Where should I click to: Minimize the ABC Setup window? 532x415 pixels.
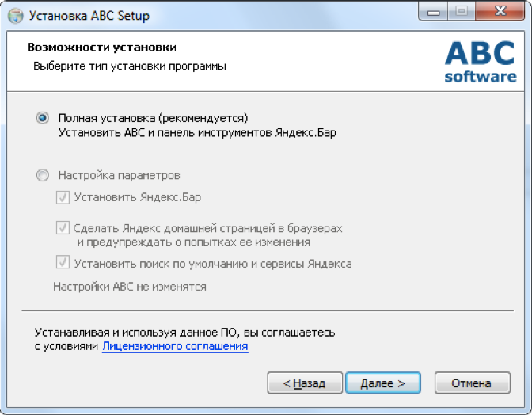434,13
